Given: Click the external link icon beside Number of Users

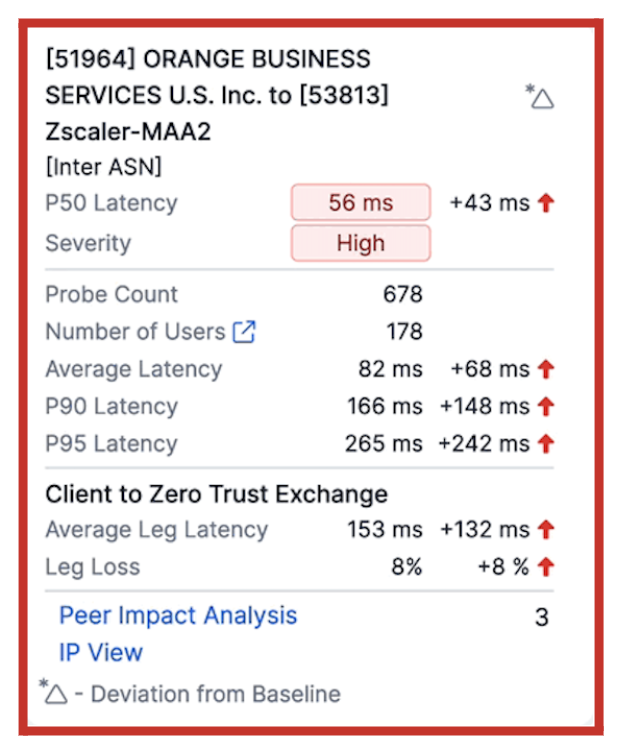Looking at the screenshot, I should (244, 332).
